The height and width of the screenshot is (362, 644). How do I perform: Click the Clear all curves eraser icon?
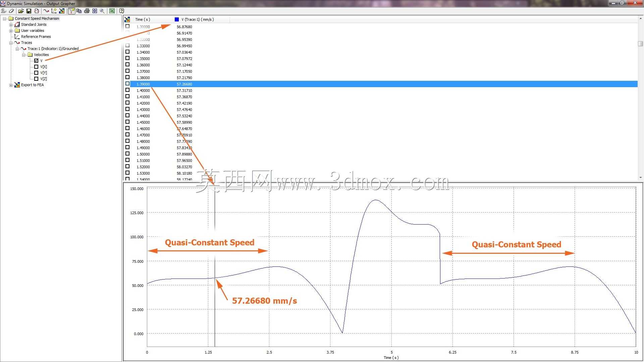[x=11, y=11]
